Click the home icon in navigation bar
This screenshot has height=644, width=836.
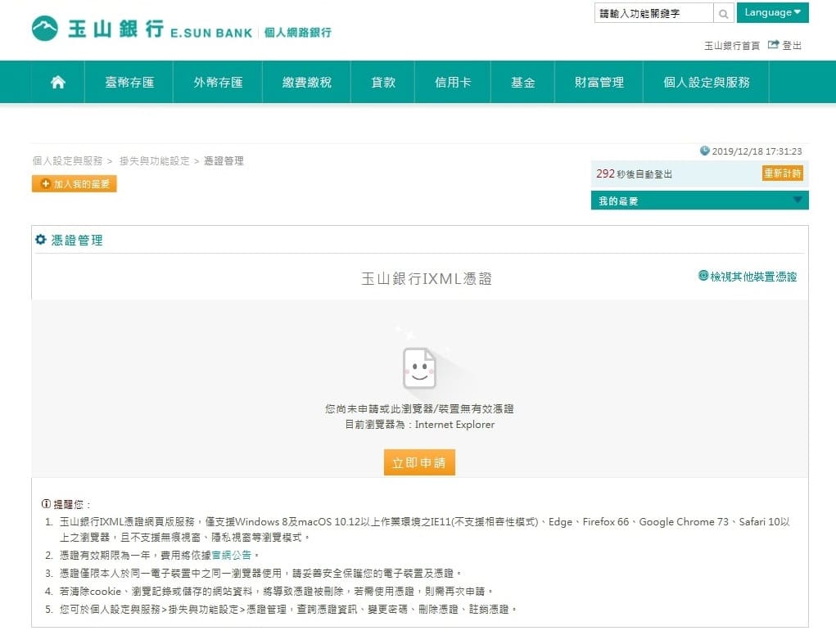click(57, 82)
